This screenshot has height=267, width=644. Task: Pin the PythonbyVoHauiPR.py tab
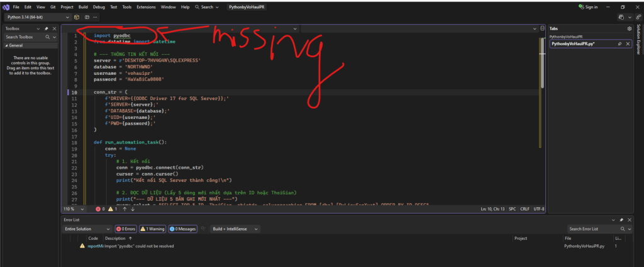tap(619, 44)
